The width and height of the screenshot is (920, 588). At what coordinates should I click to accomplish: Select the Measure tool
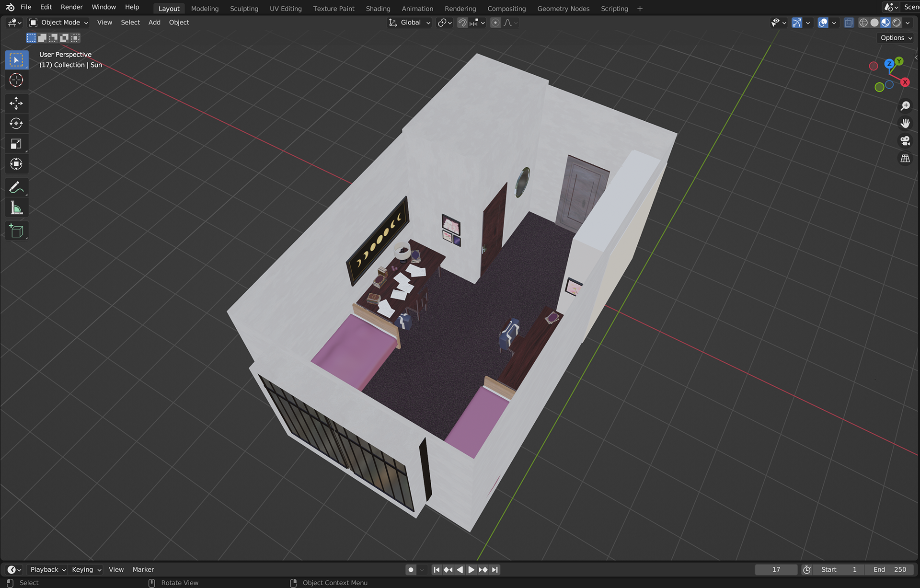coord(16,208)
